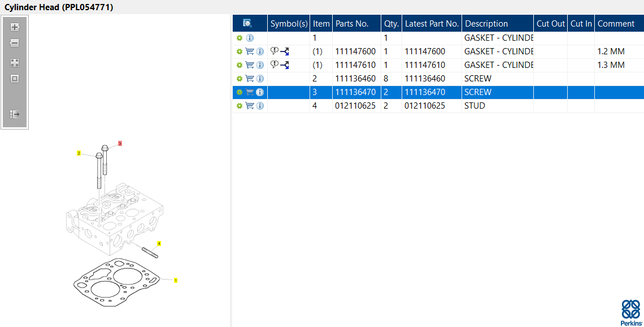
Task: Click the single-square fit view icon
Action: click(15, 79)
